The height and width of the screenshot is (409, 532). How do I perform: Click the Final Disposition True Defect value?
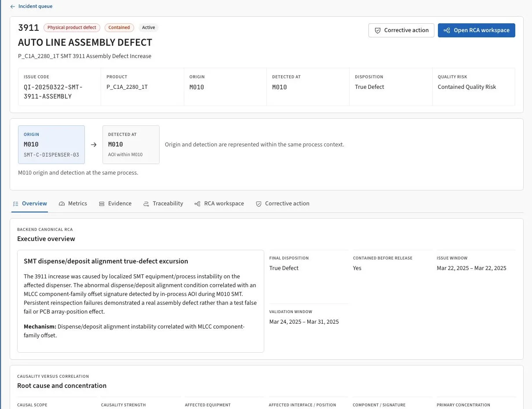(x=284, y=268)
